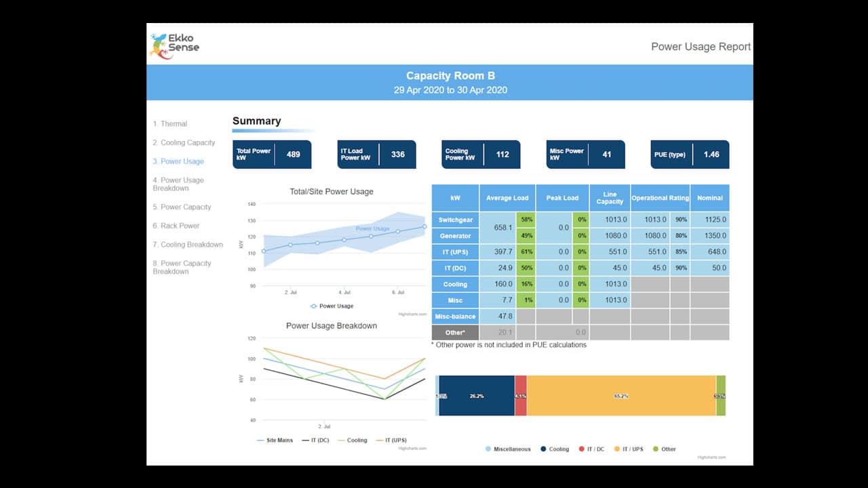Image resolution: width=868 pixels, height=488 pixels.
Task: Toggle Other in bar chart legend
Action: [x=665, y=449]
